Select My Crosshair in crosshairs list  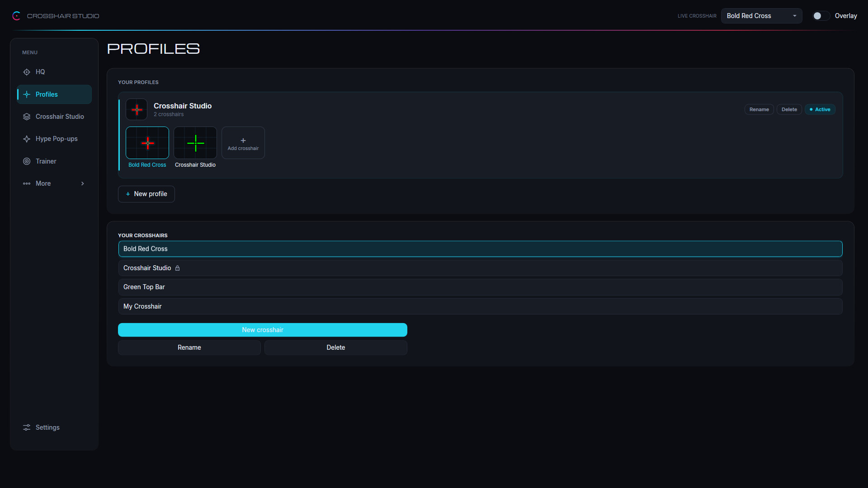(480, 306)
